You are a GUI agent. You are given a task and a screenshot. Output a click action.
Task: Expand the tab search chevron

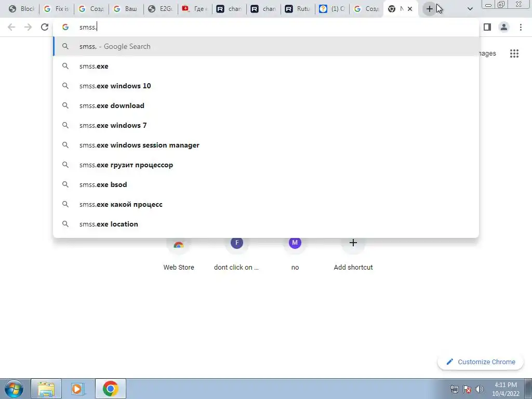(x=470, y=9)
